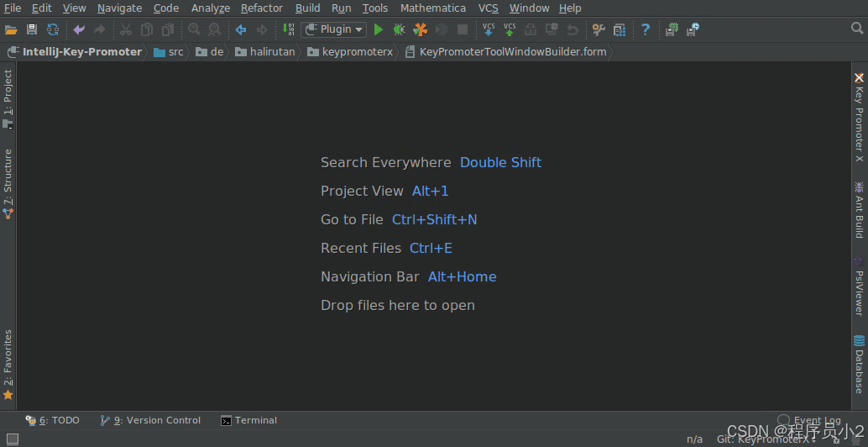868x447 pixels.
Task: Click KeyPromoterToolWindowBuilder.form breadcrumb
Action: (506, 52)
